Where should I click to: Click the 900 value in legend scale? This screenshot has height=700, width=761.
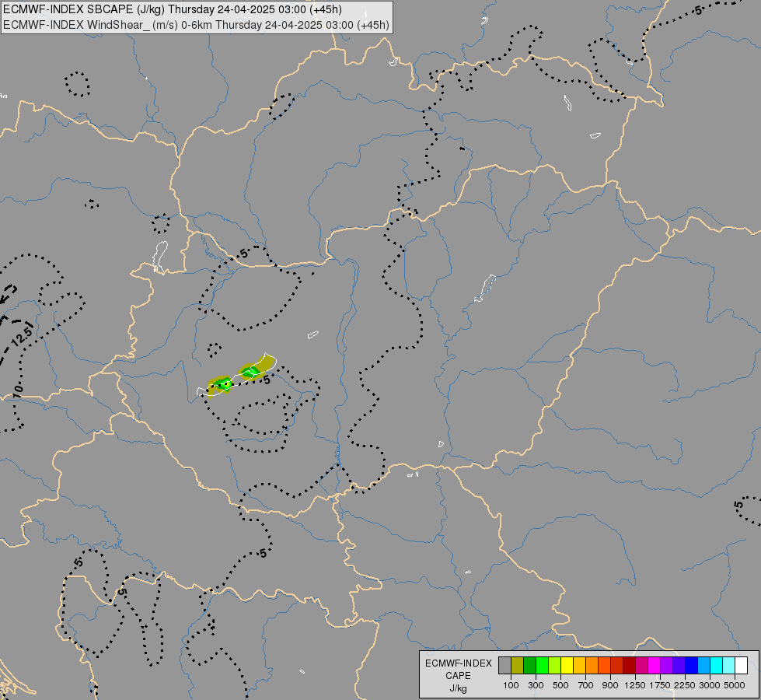tap(610, 685)
